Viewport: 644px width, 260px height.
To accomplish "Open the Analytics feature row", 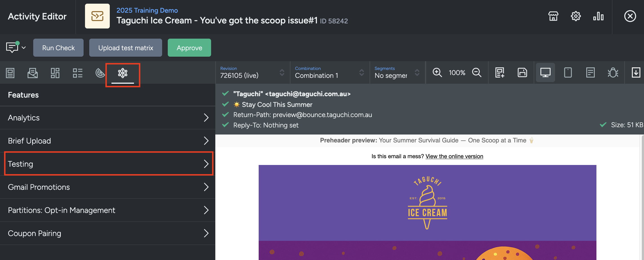I will 108,118.
